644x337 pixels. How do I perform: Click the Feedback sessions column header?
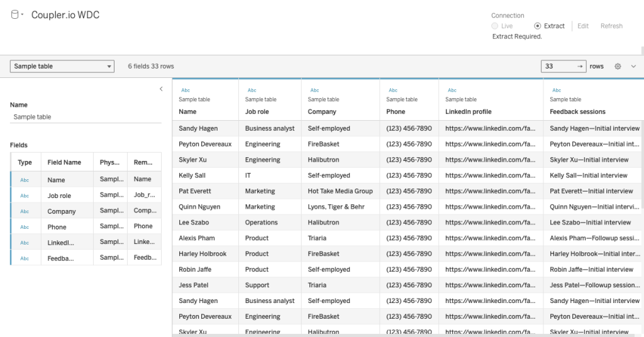coord(577,112)
